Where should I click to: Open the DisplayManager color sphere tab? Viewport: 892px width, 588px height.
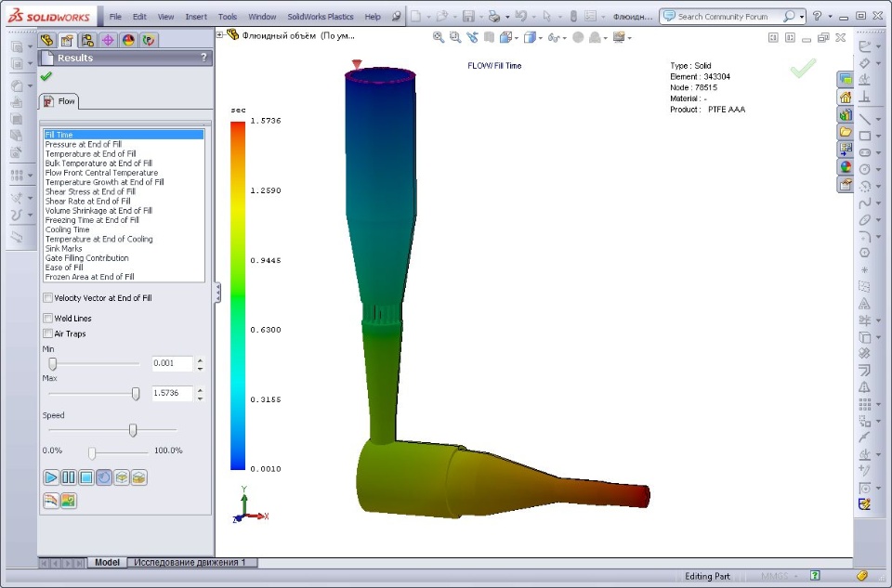click(128, 40)
